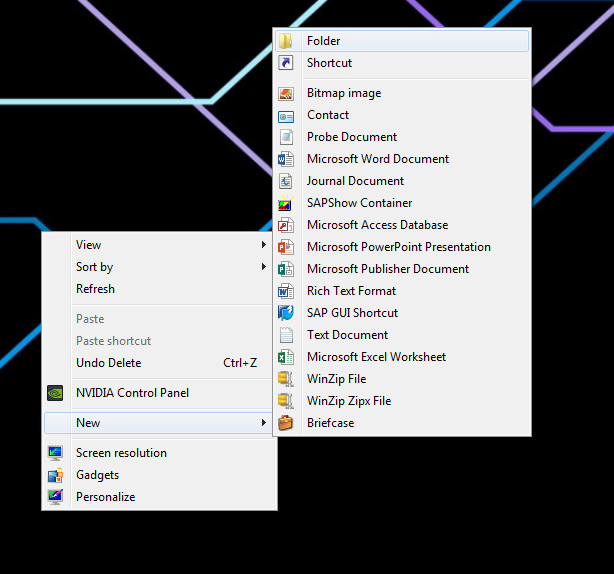The image size is (614, 574).
Task: Refresh the desktop
Action: point(158,289)
